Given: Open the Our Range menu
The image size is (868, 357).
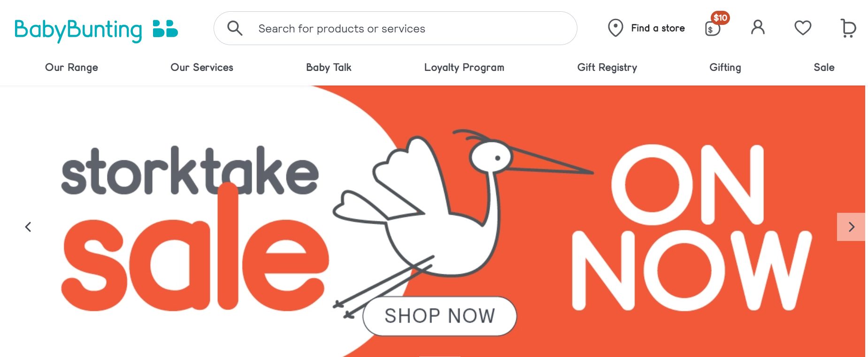Looking at the screenshot, I should click(x=71, y=68).
